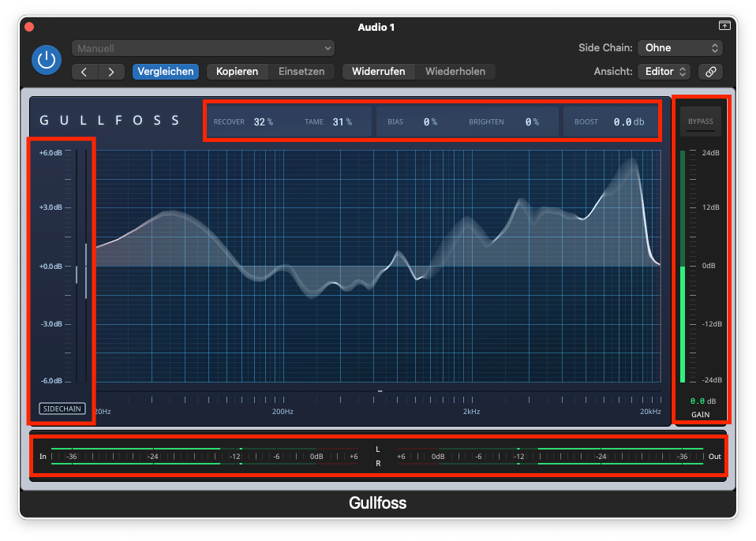756x541 pixels.
Task: Click the 24dB gain scale label
Action: [710, 153]
